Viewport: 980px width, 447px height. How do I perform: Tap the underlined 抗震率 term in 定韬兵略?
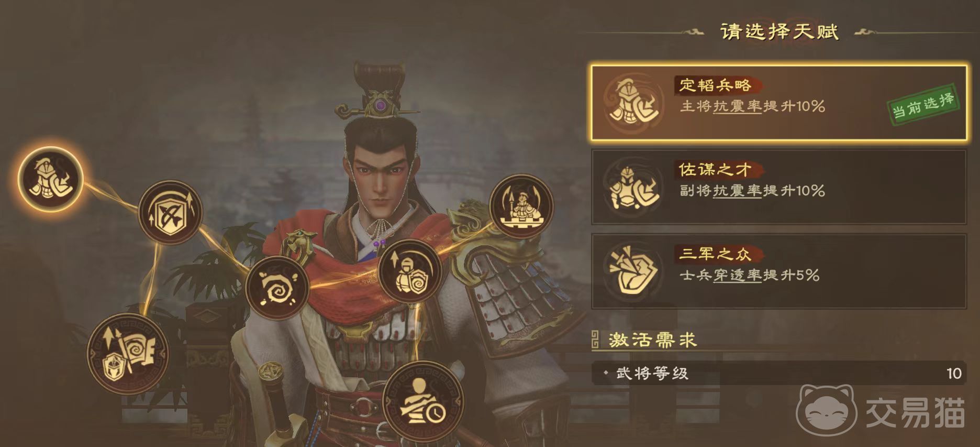pyautogui.click(x=737, y=106)
